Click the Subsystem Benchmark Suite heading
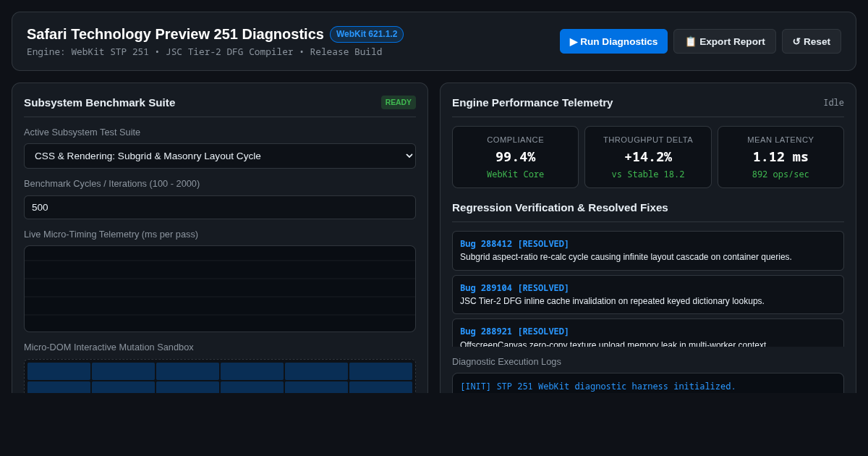The image size is (868, 456). coord(99,103)
